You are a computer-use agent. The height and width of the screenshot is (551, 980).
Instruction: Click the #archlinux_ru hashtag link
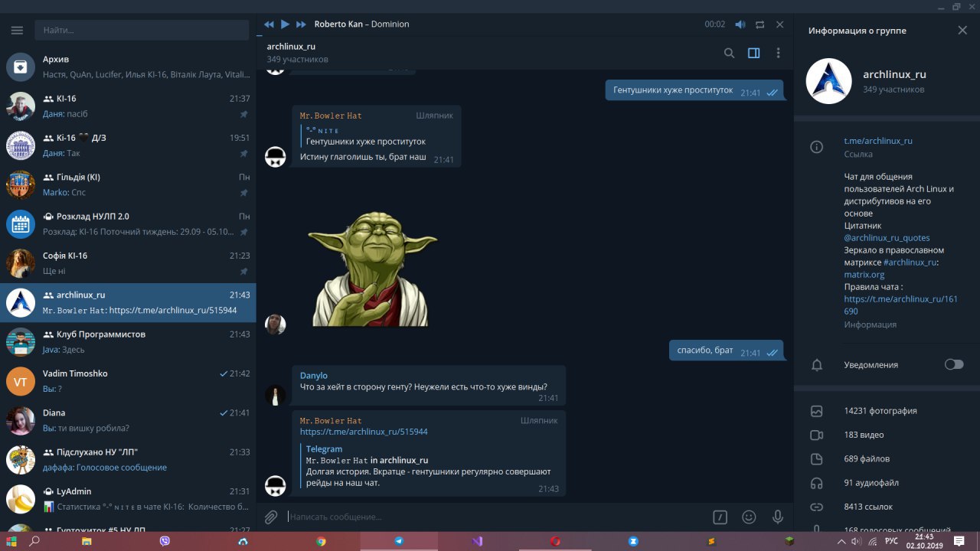(910, 262)
